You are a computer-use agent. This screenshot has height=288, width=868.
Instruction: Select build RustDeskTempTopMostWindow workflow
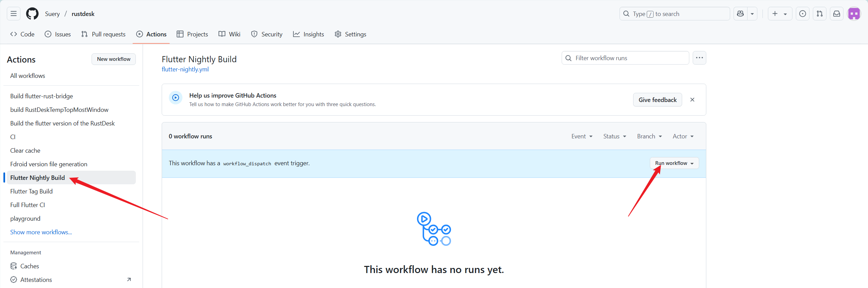[71, 109]
